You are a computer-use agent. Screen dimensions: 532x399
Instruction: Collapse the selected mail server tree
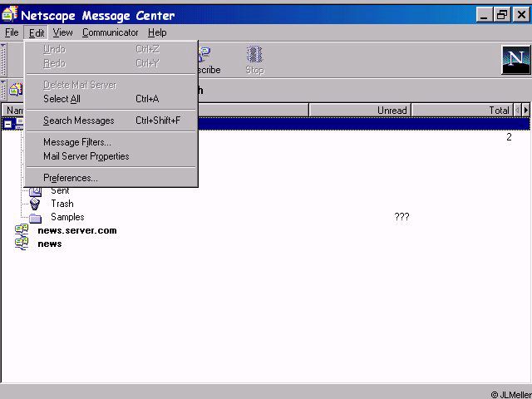pyautogui.click(x=7, y=124)
